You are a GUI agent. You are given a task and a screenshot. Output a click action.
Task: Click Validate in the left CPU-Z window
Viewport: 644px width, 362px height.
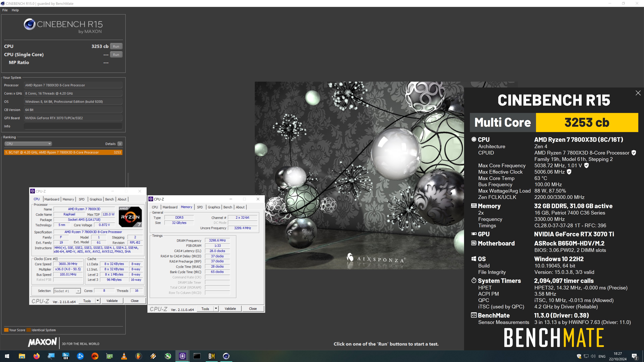pyautogui.click(x=112, y=301)
